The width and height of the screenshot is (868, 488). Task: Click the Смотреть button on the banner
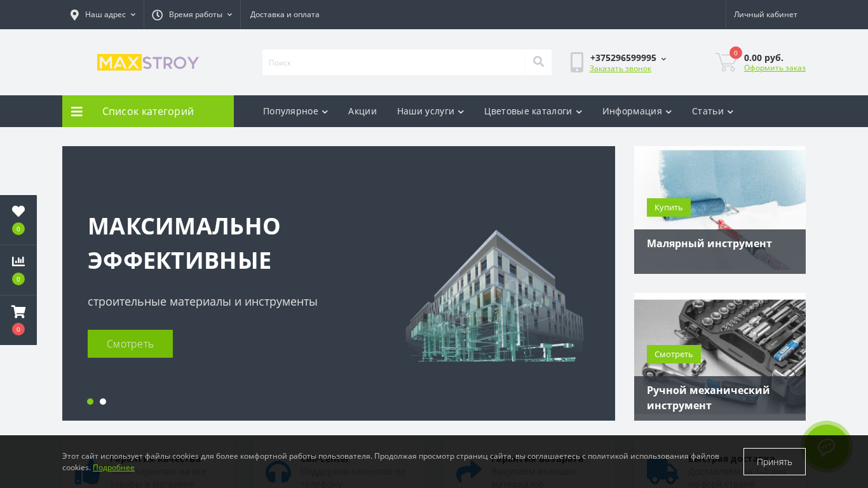coord(130,344)
